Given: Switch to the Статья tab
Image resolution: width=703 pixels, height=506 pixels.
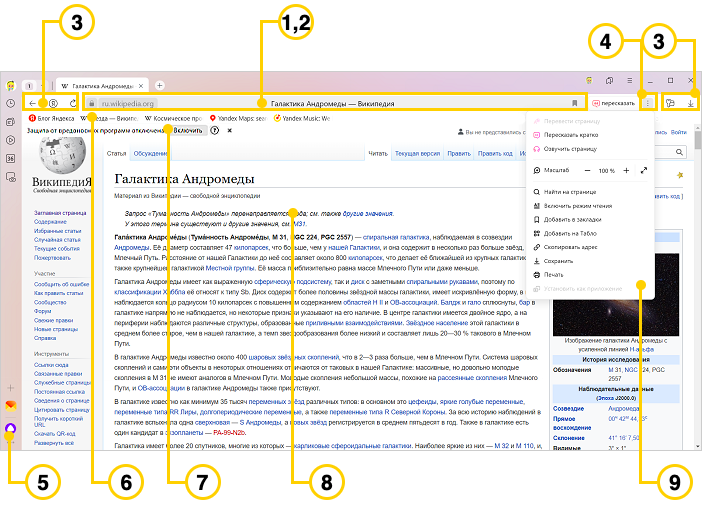Looking at the screenshot, I should coord(117,153).
